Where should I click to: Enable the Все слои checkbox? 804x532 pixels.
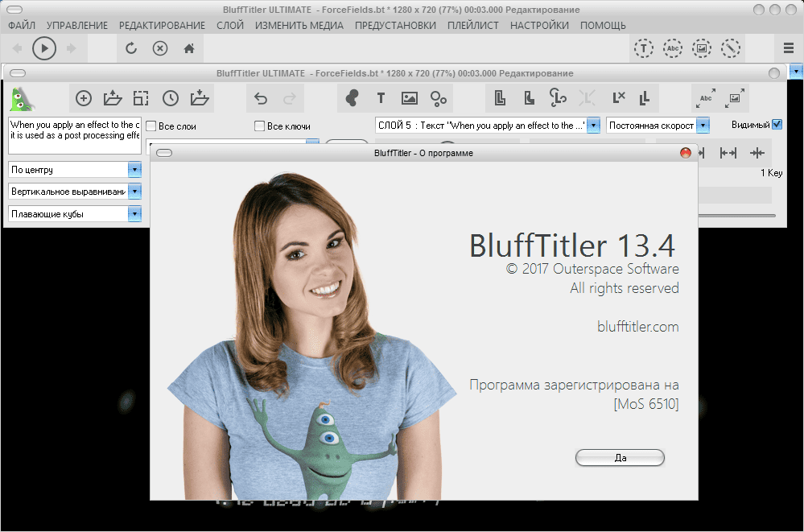pyautogui.click(x=151, y=126)
